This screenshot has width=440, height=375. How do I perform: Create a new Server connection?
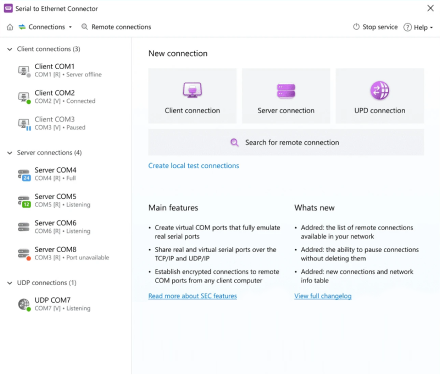(x=286, y=96)
